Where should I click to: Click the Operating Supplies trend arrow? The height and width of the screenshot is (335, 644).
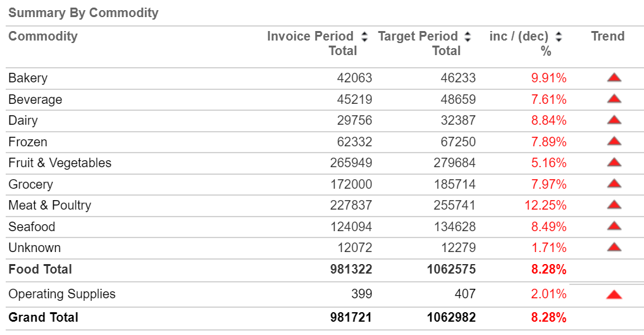(614, 294)
